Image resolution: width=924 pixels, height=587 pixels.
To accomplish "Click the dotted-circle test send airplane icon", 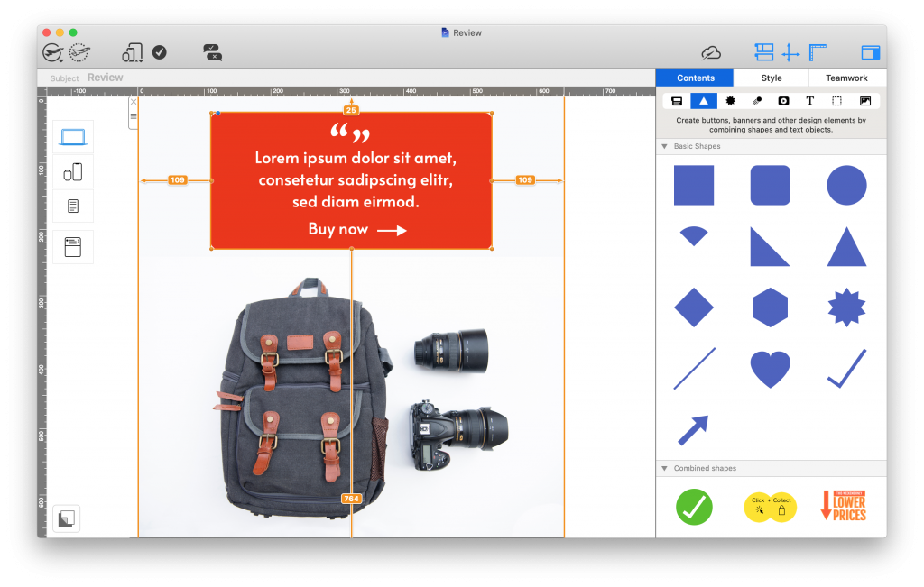I will tap(79, 53).
